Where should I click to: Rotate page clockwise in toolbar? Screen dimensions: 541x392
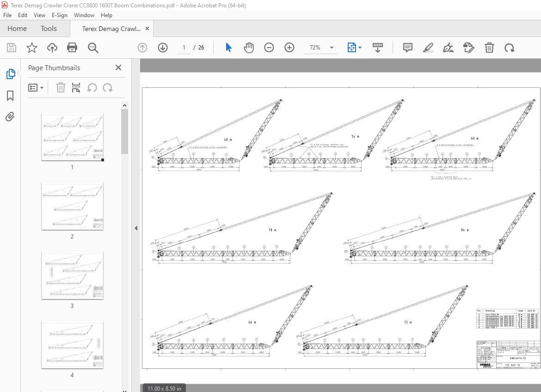[x=509, y=48]
